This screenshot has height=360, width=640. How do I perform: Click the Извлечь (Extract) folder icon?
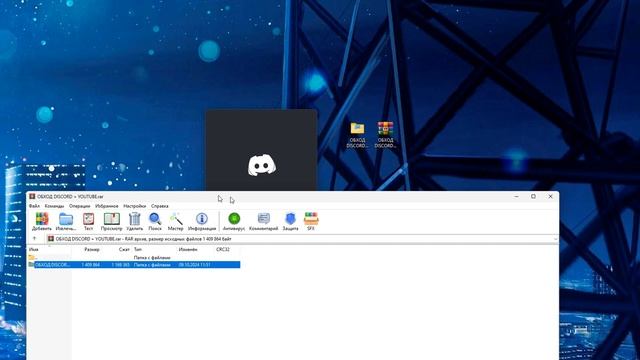point(66,222)
